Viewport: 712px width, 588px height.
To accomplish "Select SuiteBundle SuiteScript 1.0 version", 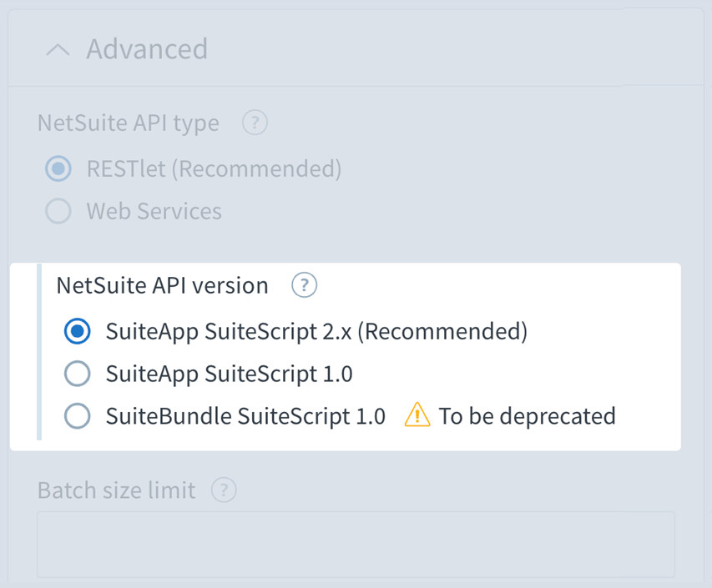I will [x=77, y=415].
